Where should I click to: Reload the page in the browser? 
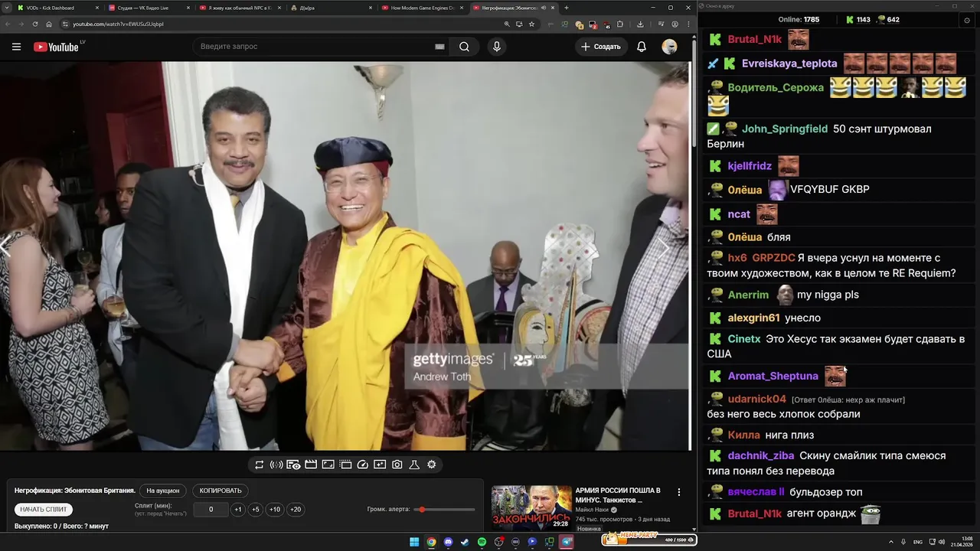(x=35, y=24)
